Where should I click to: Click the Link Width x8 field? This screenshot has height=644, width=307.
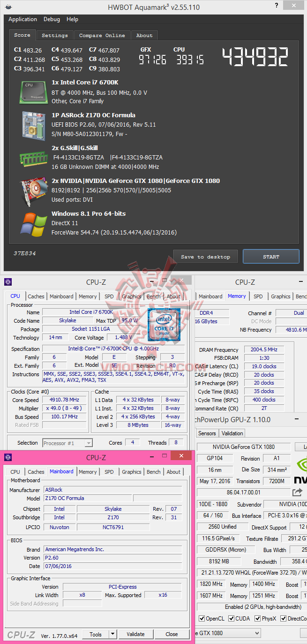tap(82, 595)
